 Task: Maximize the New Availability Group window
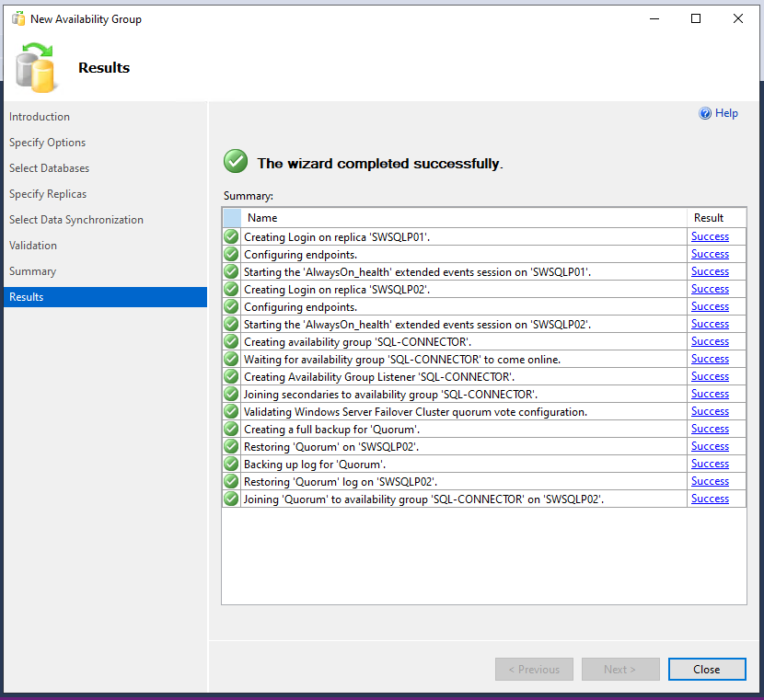[x=696, y=18]
